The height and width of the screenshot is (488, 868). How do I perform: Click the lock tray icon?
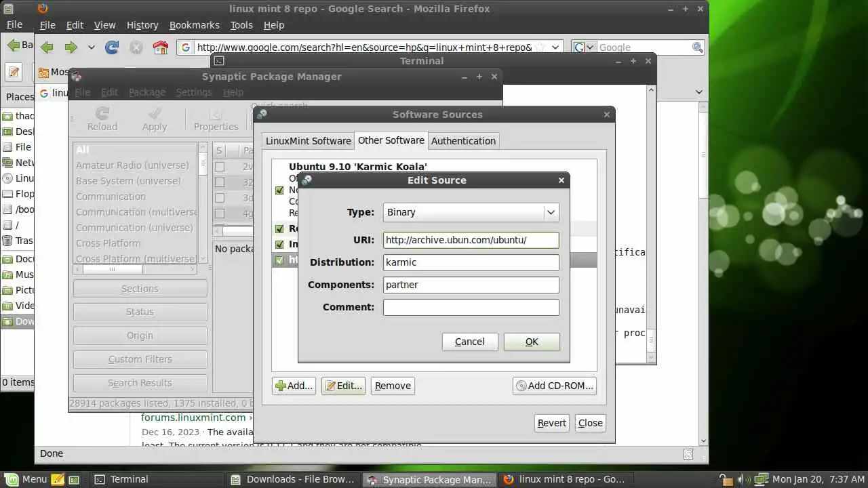pyautogui.click(x=726, y=479)
